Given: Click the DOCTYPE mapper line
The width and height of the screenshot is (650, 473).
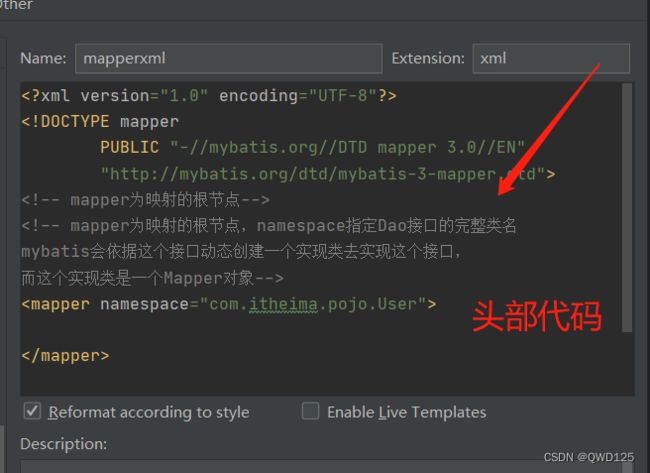Looking at the screenshot, I should (x=100, y=122).
